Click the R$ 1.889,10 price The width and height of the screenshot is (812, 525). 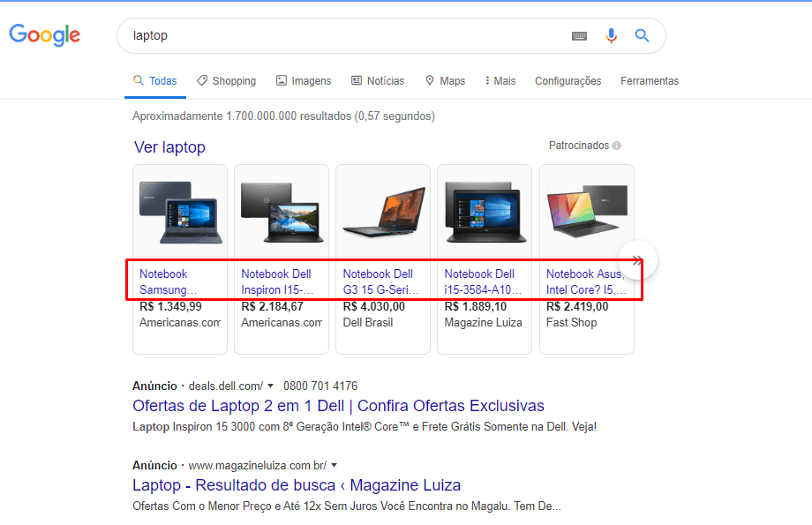point(476,306)
